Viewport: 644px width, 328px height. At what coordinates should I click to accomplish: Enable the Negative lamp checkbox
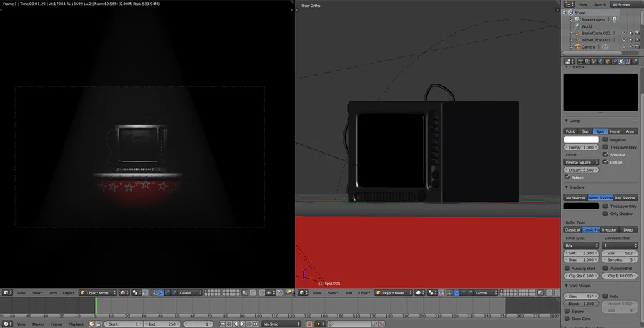coord(605,140)
